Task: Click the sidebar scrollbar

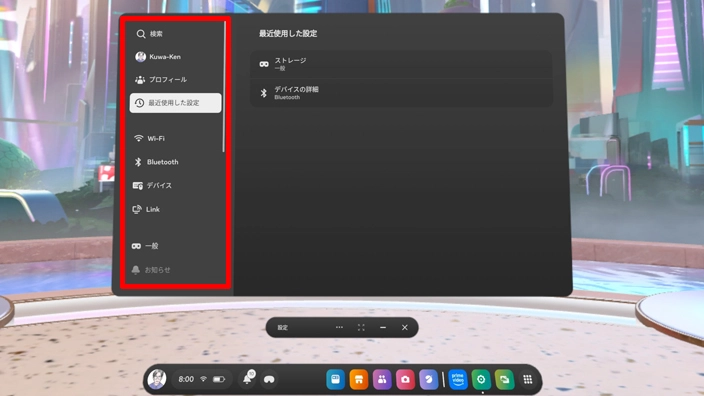Action: point(224,87)
